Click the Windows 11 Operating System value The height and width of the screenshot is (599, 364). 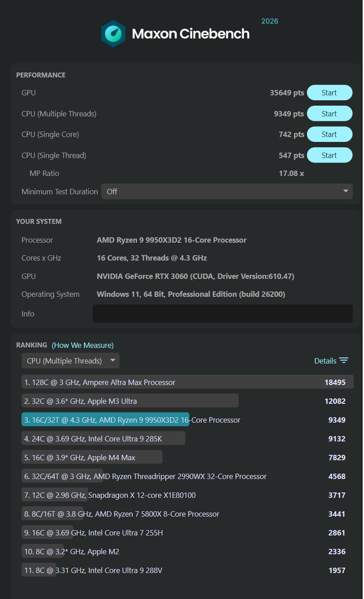point(191,294)
